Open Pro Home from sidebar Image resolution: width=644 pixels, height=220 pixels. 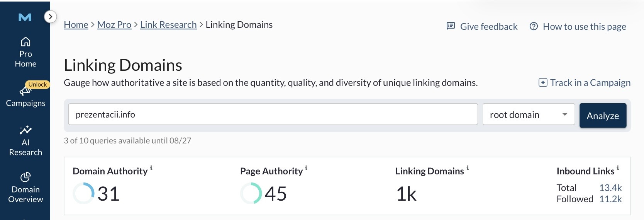(25, 52)
